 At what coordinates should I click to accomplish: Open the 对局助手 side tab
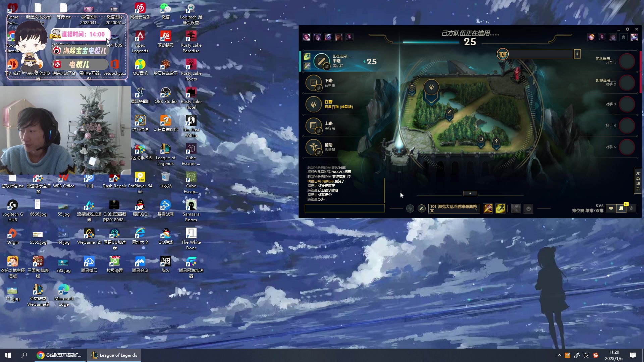(x=638, y=181)
